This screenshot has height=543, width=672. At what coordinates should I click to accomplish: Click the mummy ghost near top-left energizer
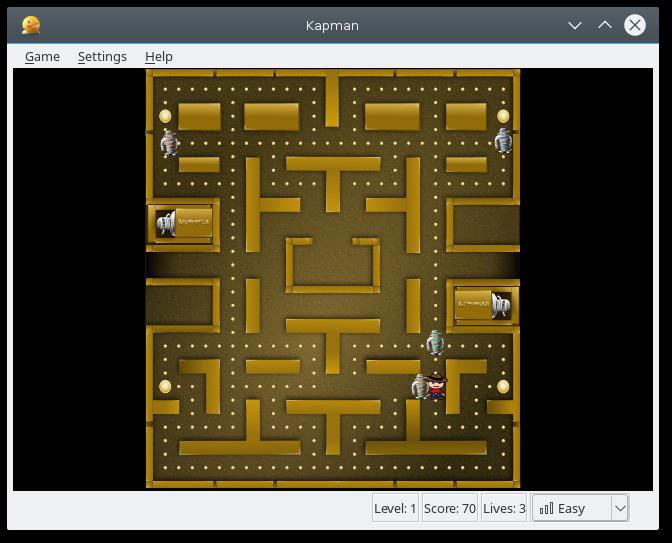pos(170,143)
